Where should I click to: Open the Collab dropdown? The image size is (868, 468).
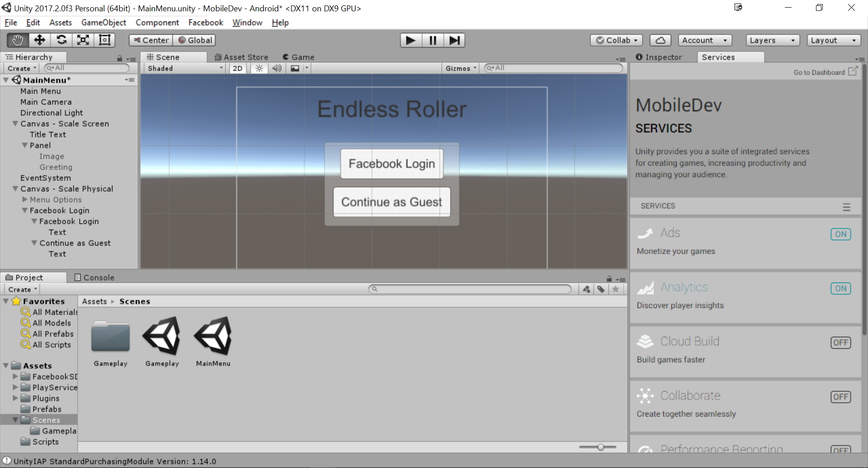pyautogui.click(x=616, y=40)
